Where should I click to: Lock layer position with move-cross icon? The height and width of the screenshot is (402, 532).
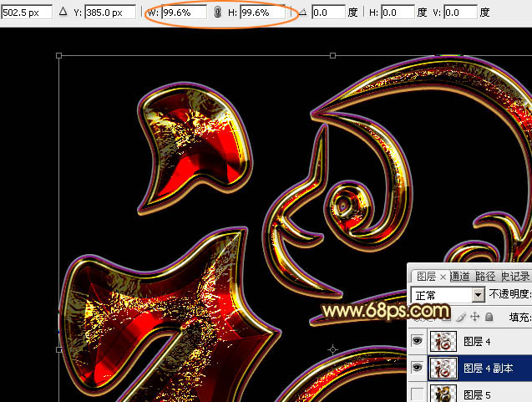(x=475, y=317)
